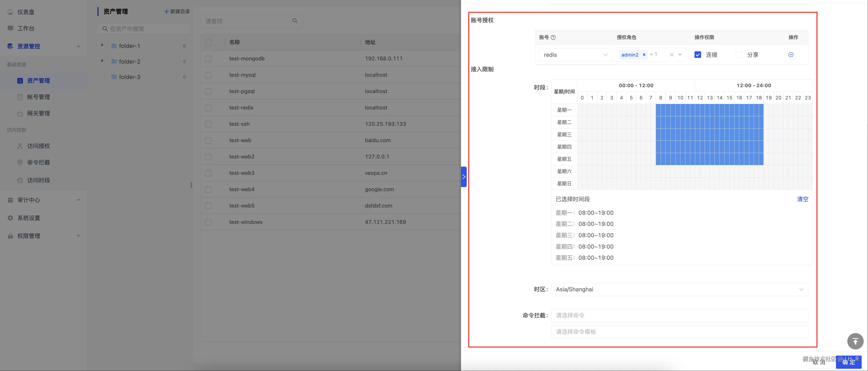Remove the admin2 role tag
The image size is (868, 371).
click(644, 54)
